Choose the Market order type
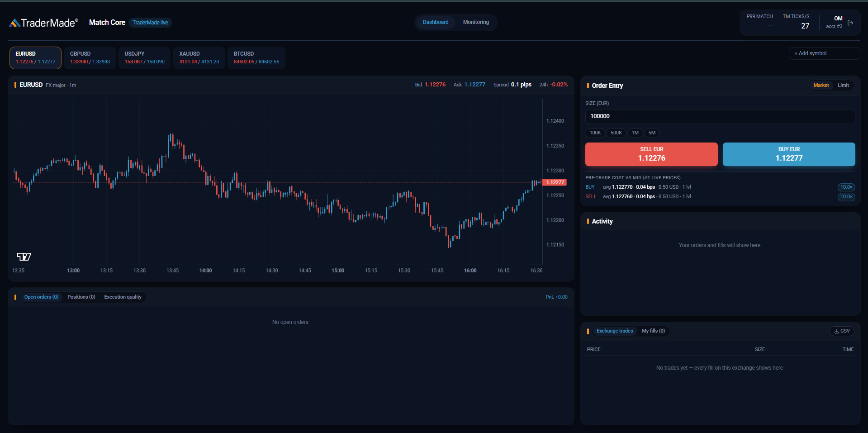 point(821,85)
